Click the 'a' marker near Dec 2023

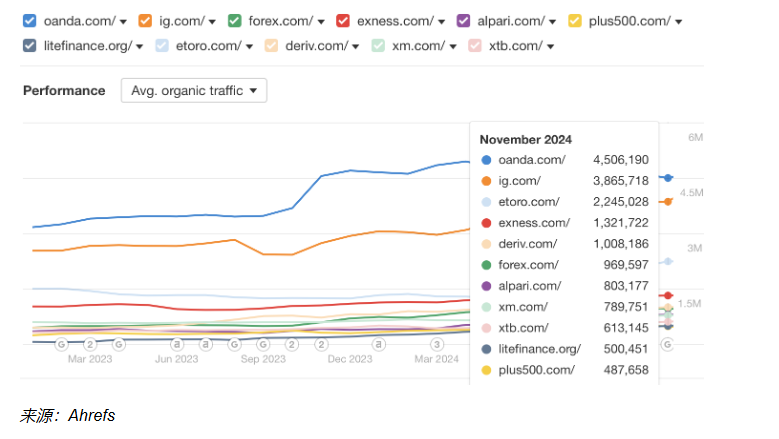click(379, 344)
